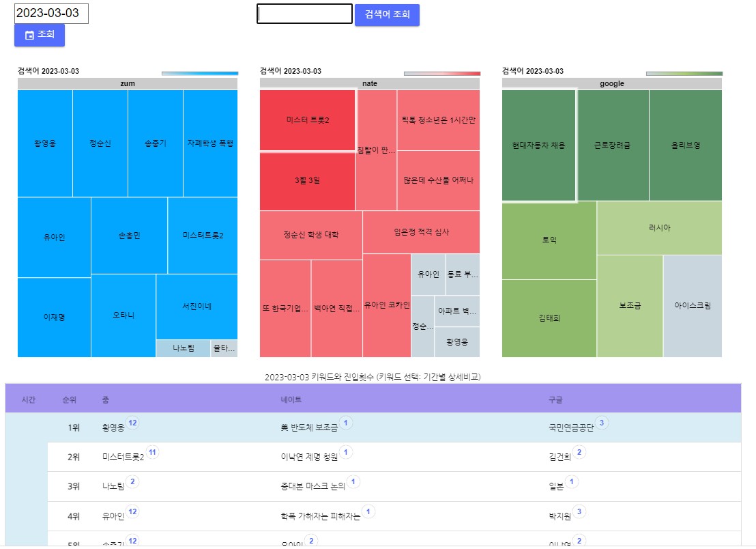Click the 나노팀 tile in zum treemap

coord(184,348)
